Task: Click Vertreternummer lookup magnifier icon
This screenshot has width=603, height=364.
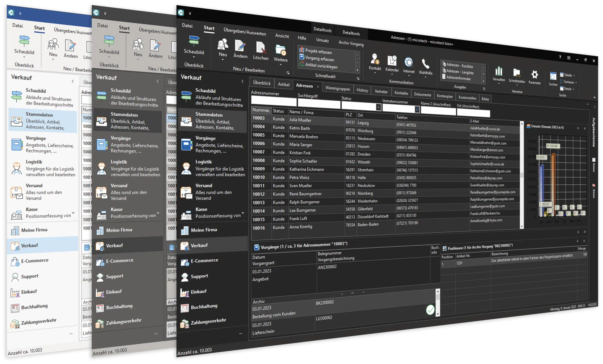Action: click(x=417, y=110)
